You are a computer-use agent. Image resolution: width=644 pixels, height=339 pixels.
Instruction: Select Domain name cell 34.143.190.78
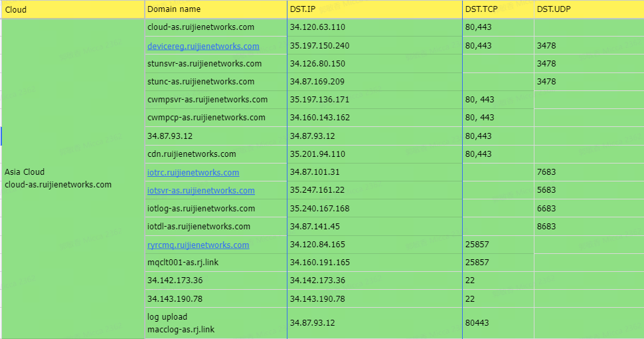tap(216, 298)
